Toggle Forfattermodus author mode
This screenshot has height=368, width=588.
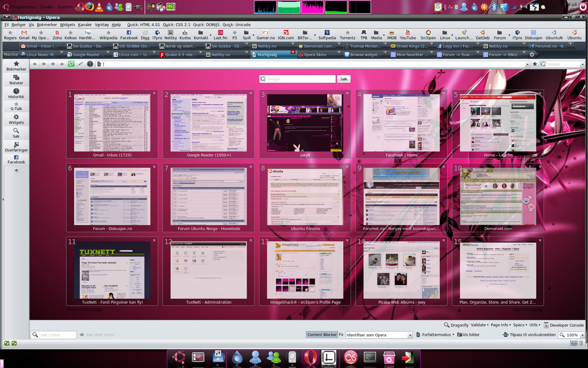click(435, 335)
